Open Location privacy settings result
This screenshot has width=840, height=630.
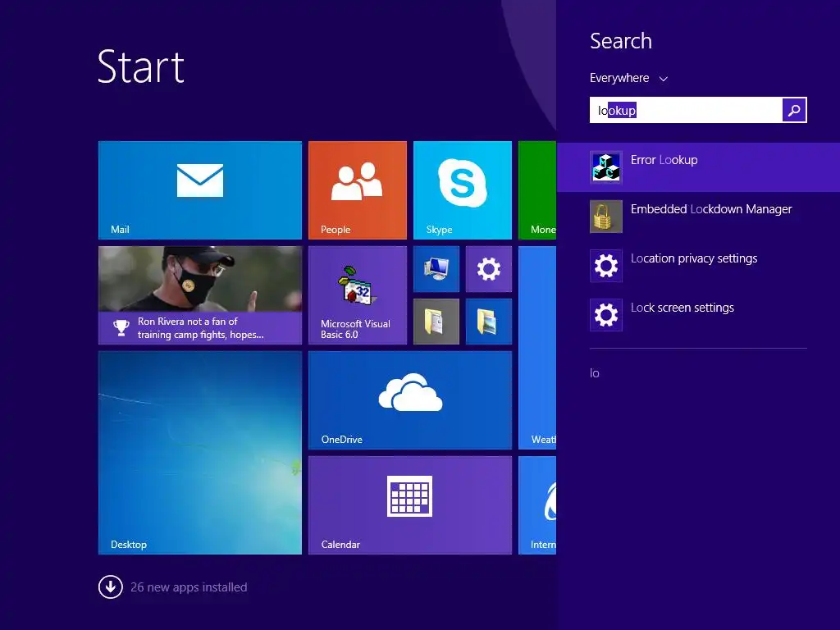coord(699,266)
